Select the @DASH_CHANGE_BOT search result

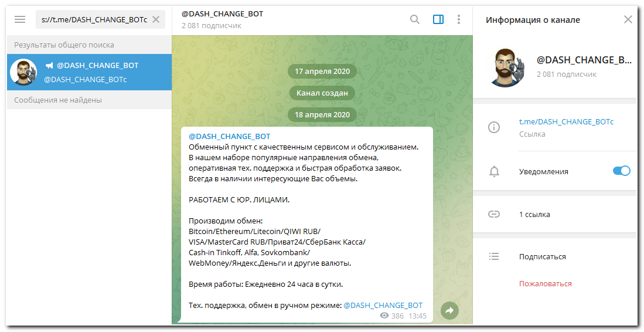tap(90, 72)
